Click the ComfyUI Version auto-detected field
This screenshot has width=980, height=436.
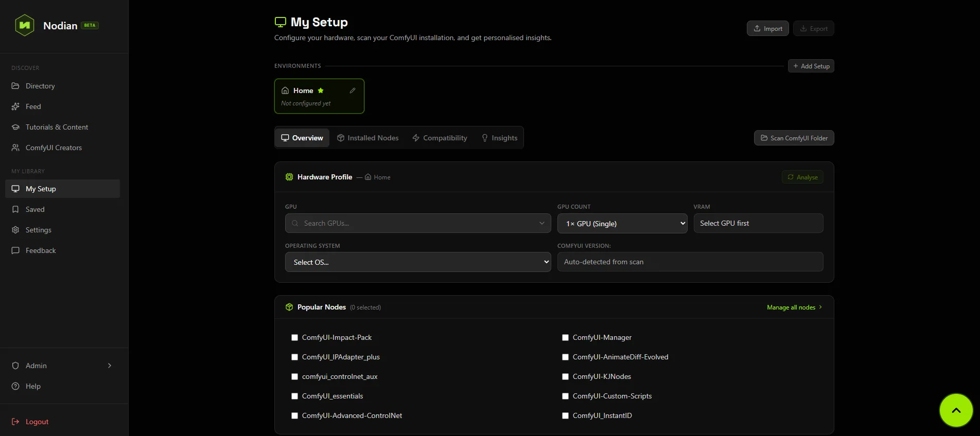(690, 262)
